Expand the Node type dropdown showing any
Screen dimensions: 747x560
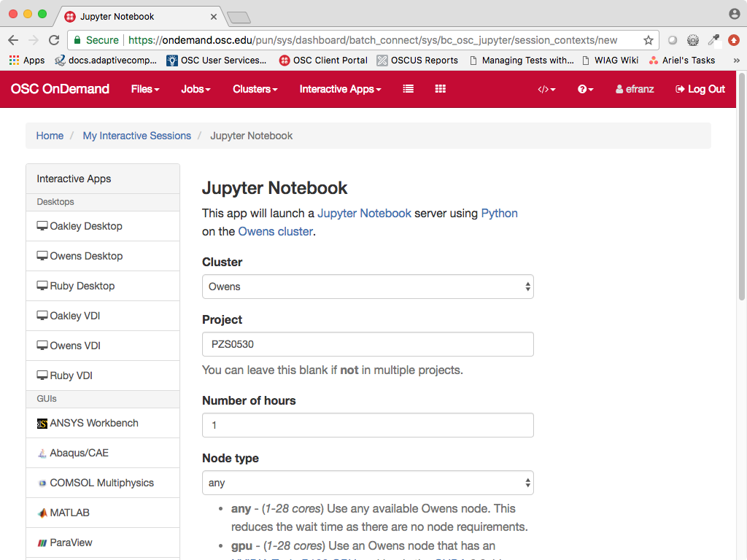coord(368,483)
